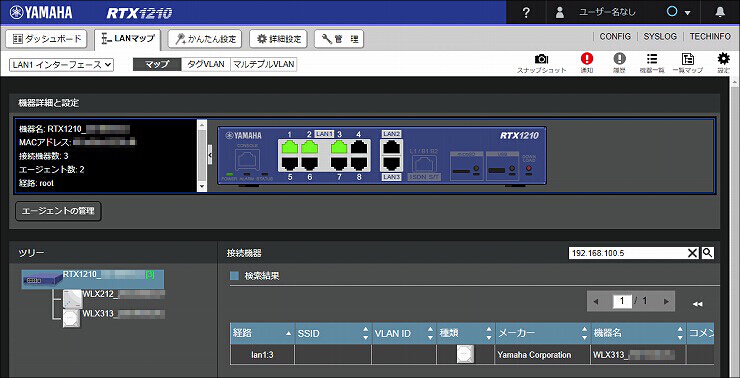Select the タグVLAN view tab
This screenshot has height=378, width=740.
pos(206,65)
